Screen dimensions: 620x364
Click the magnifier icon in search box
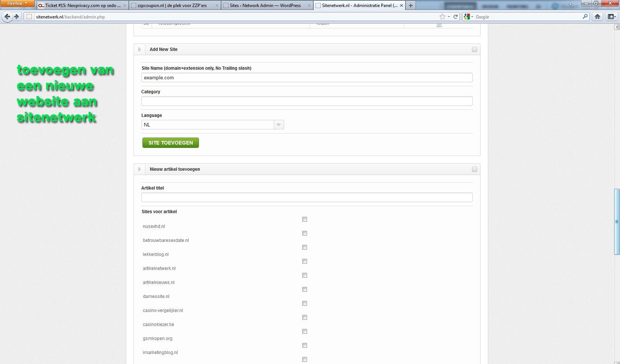pos(585,17)
